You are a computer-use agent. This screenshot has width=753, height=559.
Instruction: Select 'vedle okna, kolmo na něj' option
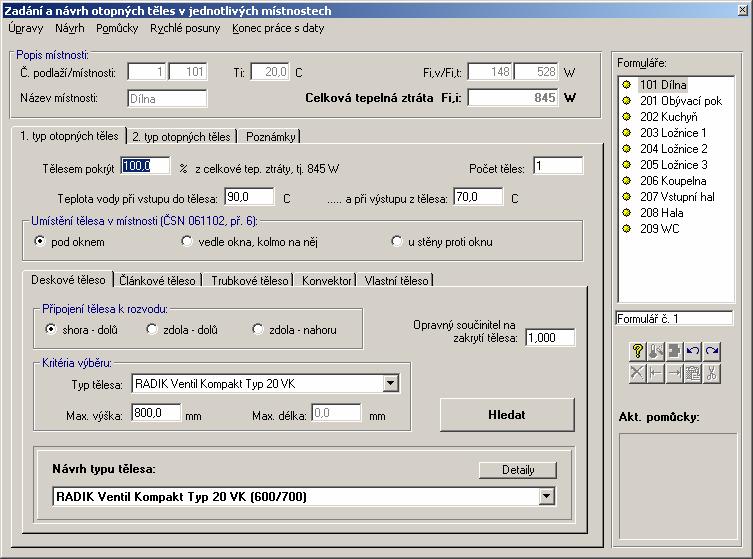tap(186, 241)
